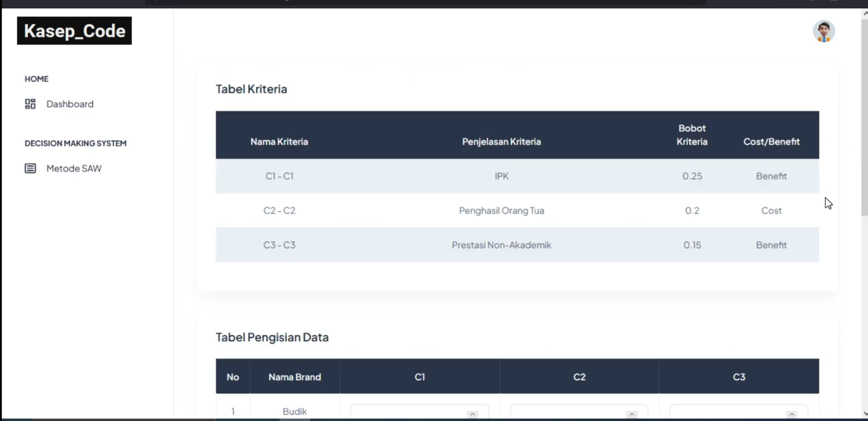Viewport: 868px width, 421px height.
Task: Click 'Benefit' in the Prestasi Non-Akademik row
Action: point(771,245)
